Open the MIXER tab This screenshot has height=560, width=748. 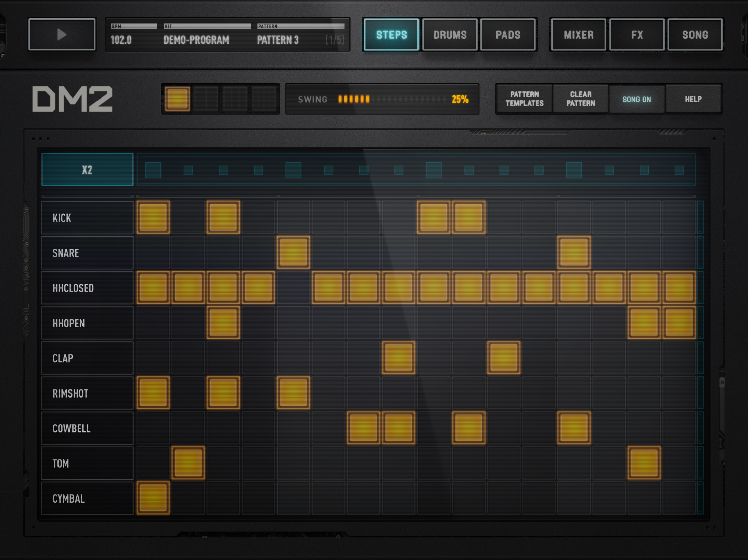578,35
